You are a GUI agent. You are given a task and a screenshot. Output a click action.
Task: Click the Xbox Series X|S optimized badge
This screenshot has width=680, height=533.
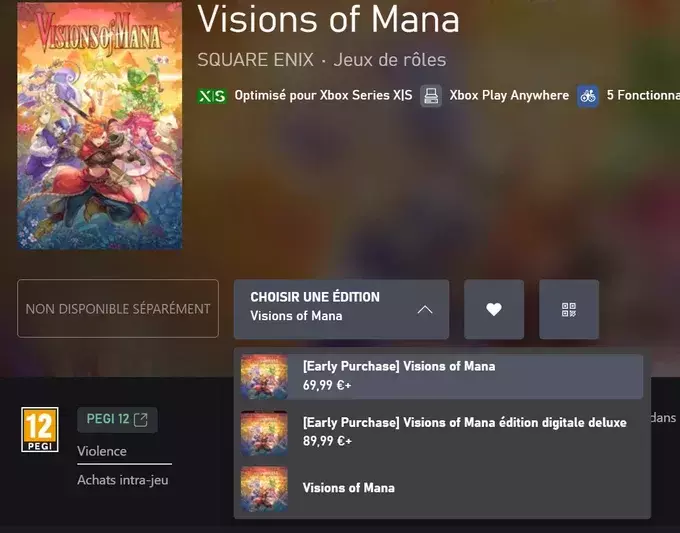[x=212, y=96]
